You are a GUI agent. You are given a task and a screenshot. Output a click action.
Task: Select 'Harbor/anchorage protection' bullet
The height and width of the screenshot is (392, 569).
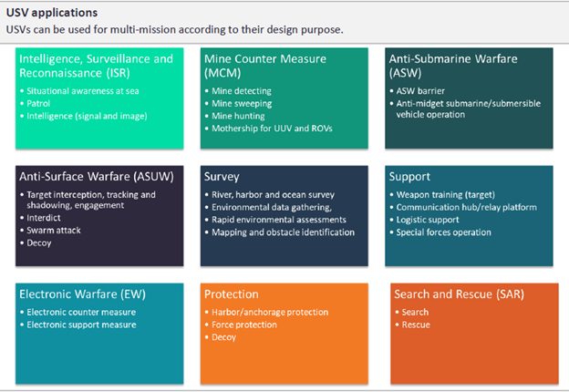tap(270, 312)
